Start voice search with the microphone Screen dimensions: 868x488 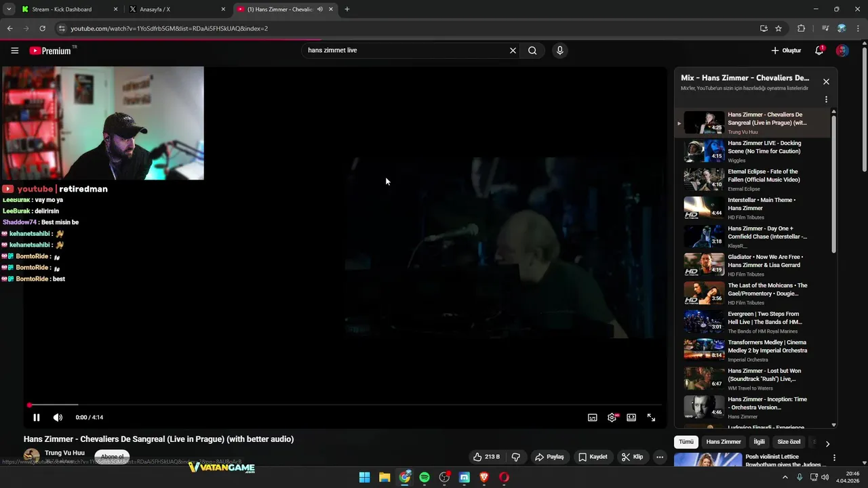coord(559,50)
